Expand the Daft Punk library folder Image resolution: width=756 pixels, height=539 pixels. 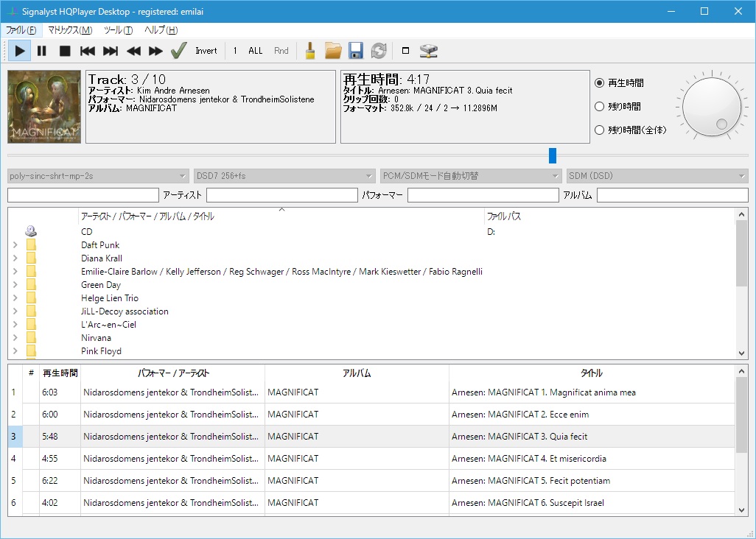[x=15, y=244]
